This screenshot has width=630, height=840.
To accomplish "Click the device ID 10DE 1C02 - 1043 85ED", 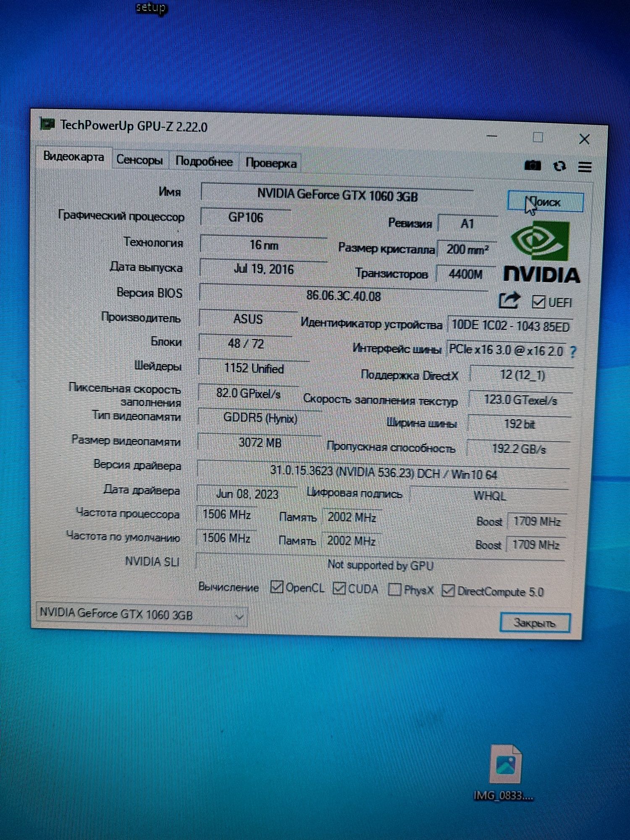I will click(510, 326).
